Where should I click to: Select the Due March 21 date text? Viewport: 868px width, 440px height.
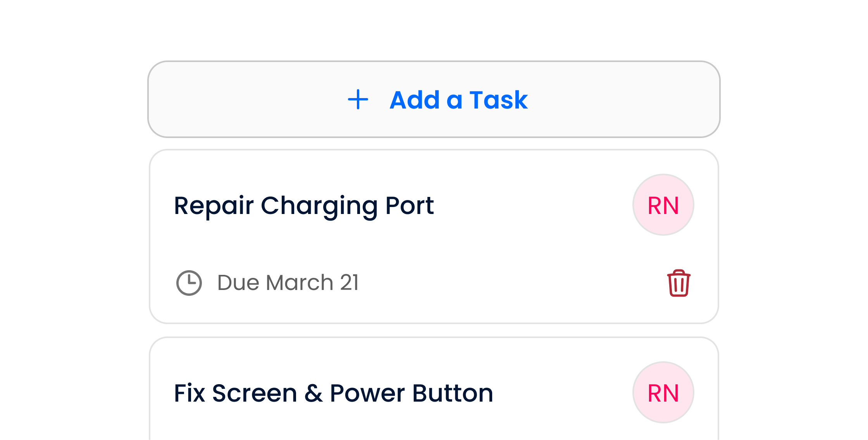point(288,283)
